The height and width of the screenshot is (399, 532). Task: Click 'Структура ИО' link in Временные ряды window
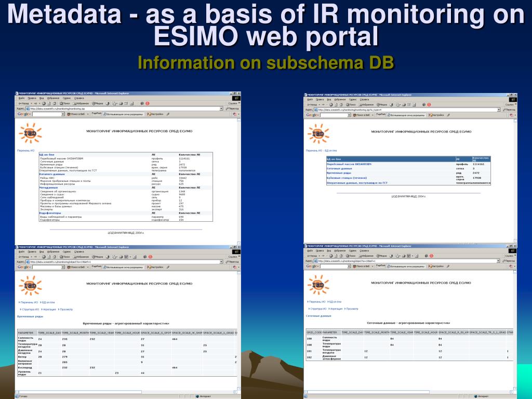[x=30, y=310]
